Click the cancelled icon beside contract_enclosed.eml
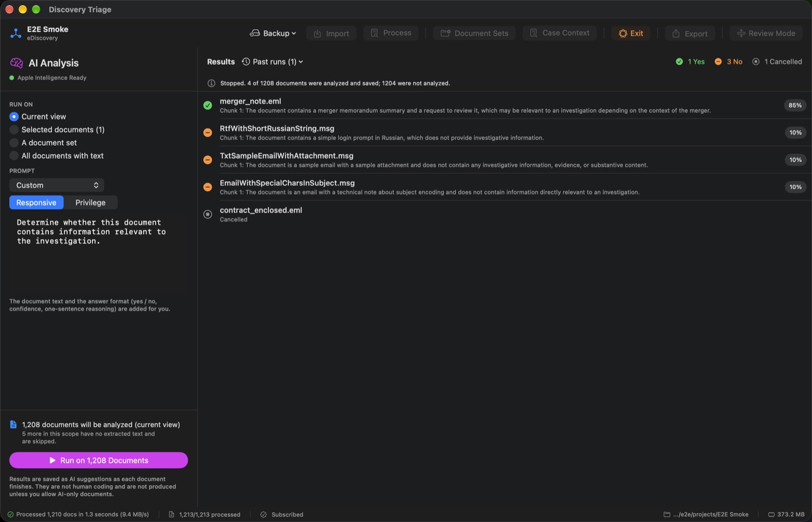Image resolution: width=812 pixels, height=522 pixels. [x=208, y=214]
